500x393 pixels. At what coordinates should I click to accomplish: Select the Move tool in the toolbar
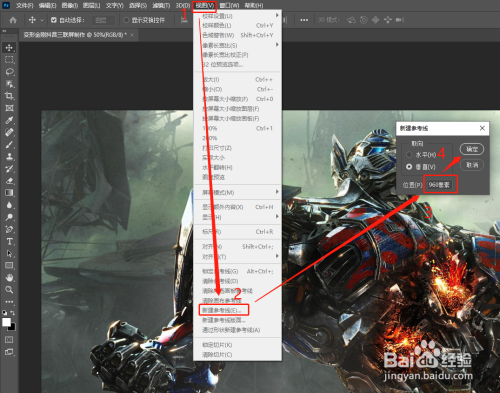click(9, 48)
